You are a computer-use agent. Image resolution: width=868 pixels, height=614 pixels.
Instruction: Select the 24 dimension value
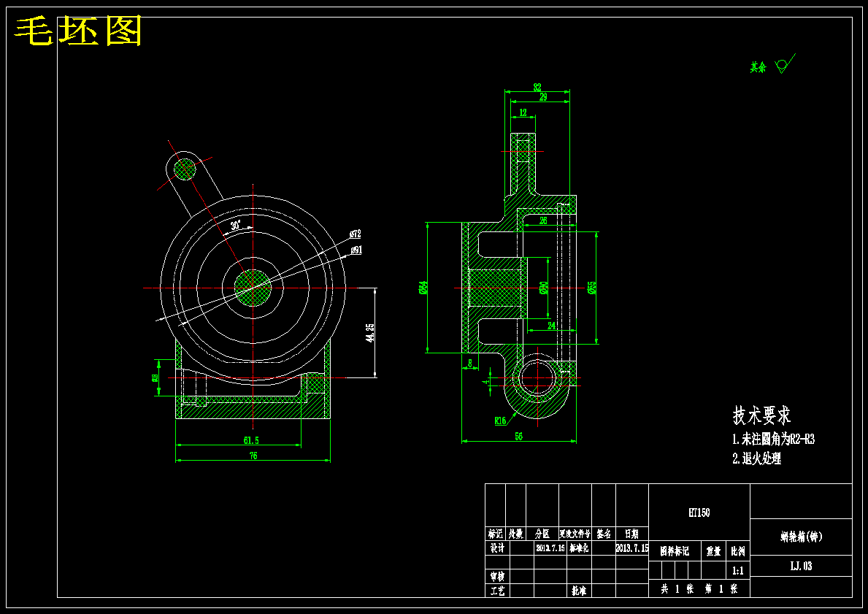coord(551,326)
